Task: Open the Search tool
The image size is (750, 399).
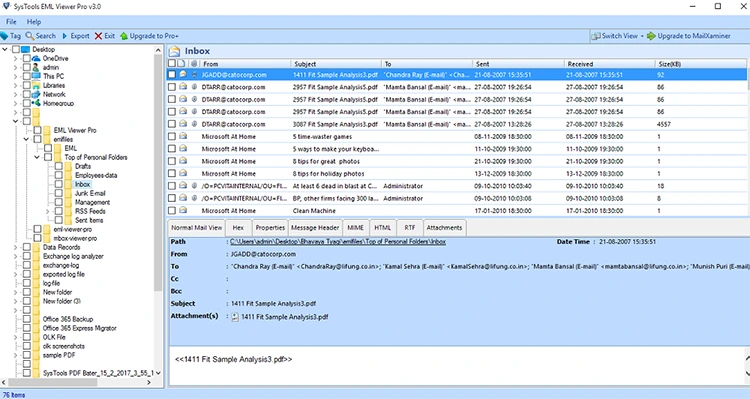Action: [41, 36]
